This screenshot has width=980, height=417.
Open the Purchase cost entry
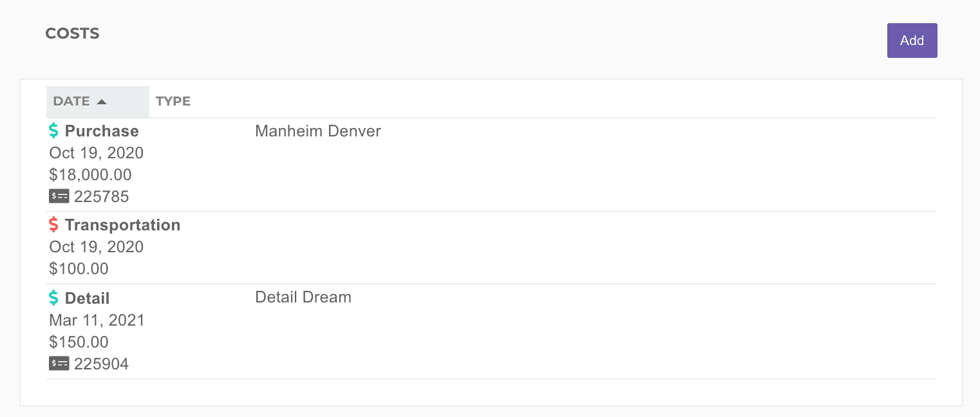(102, 131)
